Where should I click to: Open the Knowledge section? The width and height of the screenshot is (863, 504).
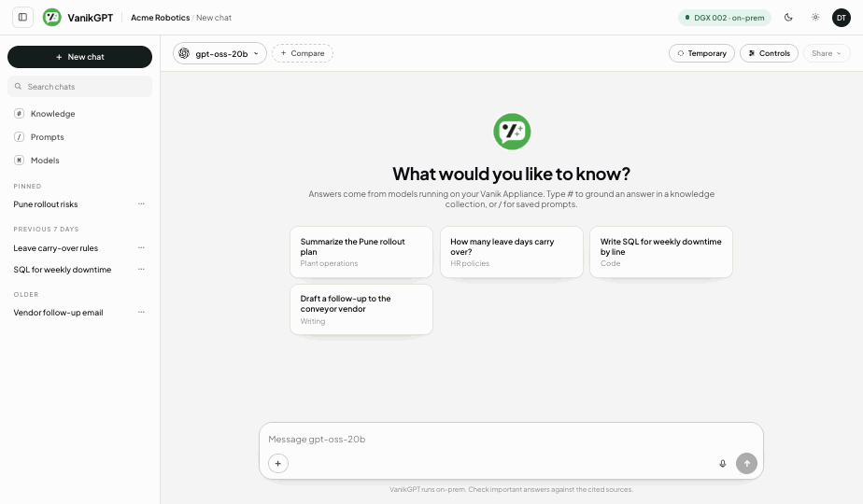(79, 114)
